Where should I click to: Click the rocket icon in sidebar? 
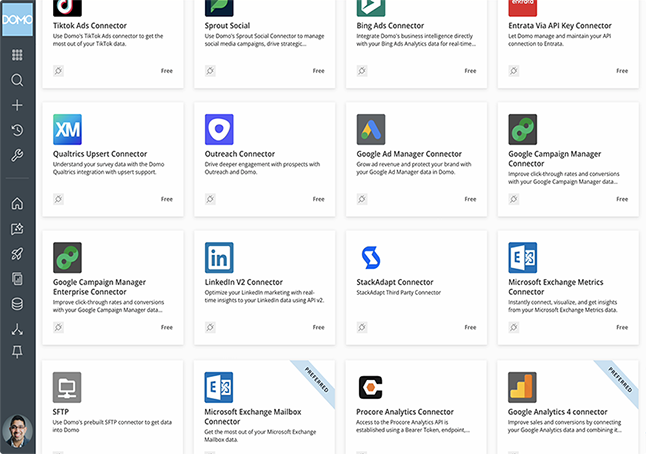click(17, 254)
